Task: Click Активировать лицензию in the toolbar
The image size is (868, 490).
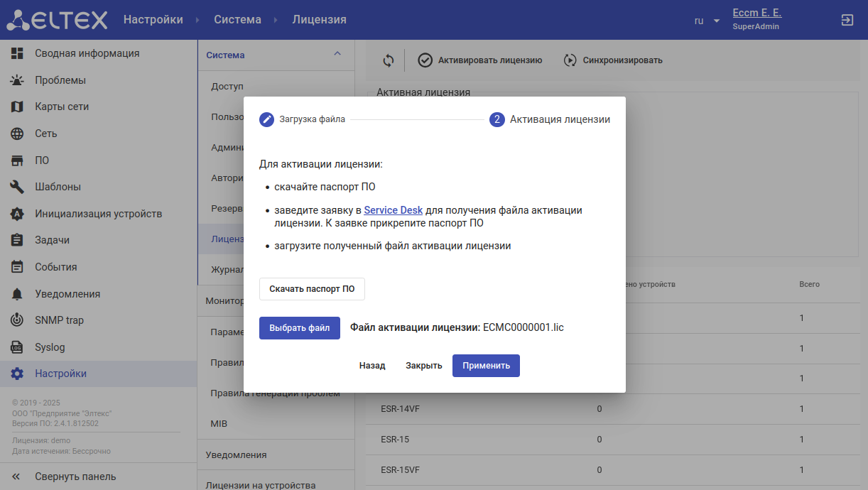Action: pos(480,60)
